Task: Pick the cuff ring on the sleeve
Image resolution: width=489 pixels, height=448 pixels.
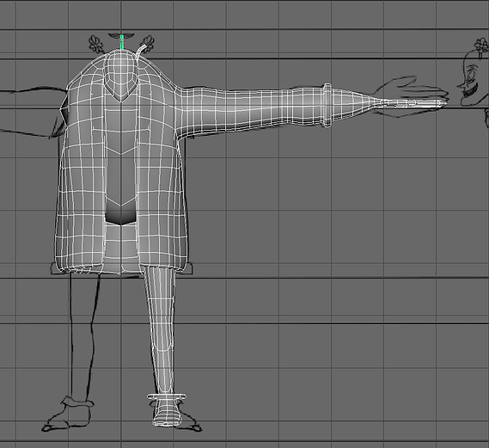Action: (x=327, y=105)
